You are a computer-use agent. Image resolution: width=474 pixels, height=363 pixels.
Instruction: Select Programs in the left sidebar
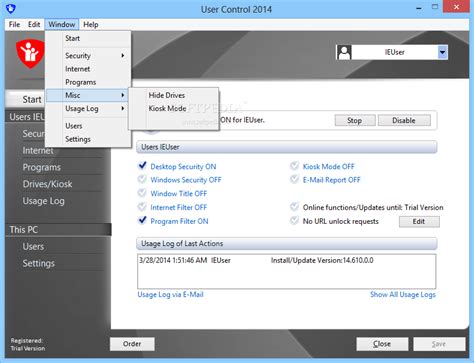[42, 167]
